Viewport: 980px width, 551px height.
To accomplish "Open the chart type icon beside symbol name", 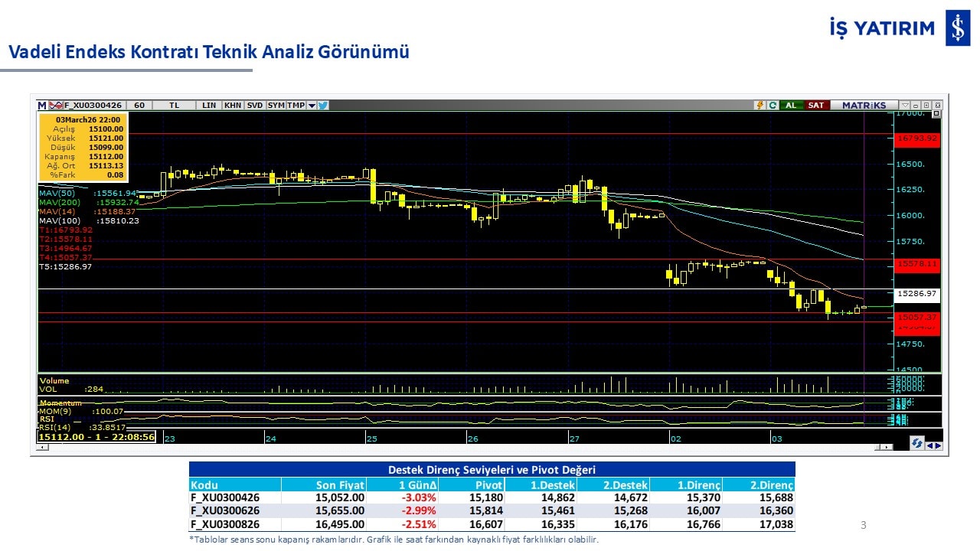I will click(x=56, y=106).
